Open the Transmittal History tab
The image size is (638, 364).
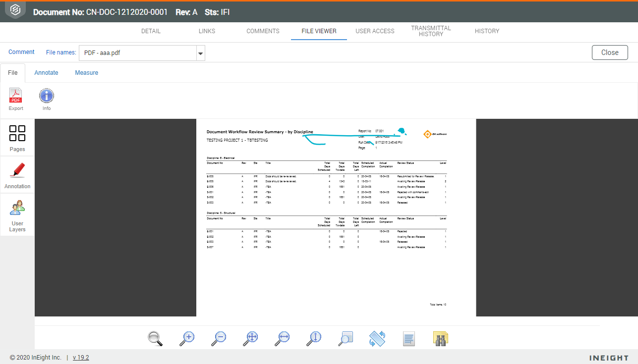(x=431, y=31)
